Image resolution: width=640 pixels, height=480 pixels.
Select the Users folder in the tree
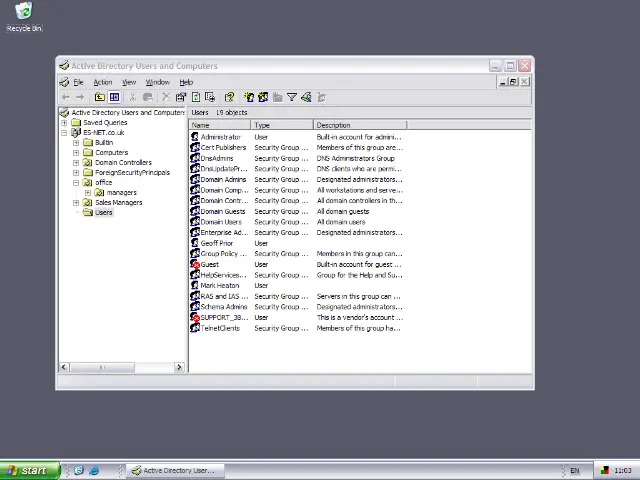(104, 213)
